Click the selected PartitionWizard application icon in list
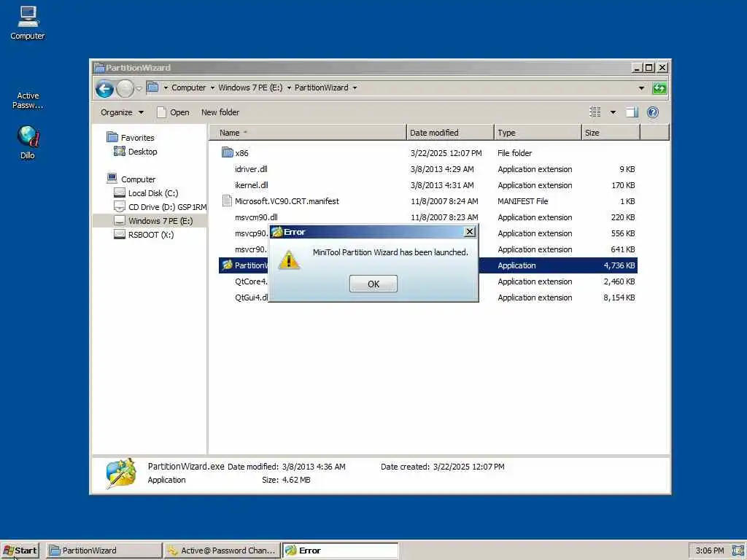The image size is (747, 560). coord(228,265)
